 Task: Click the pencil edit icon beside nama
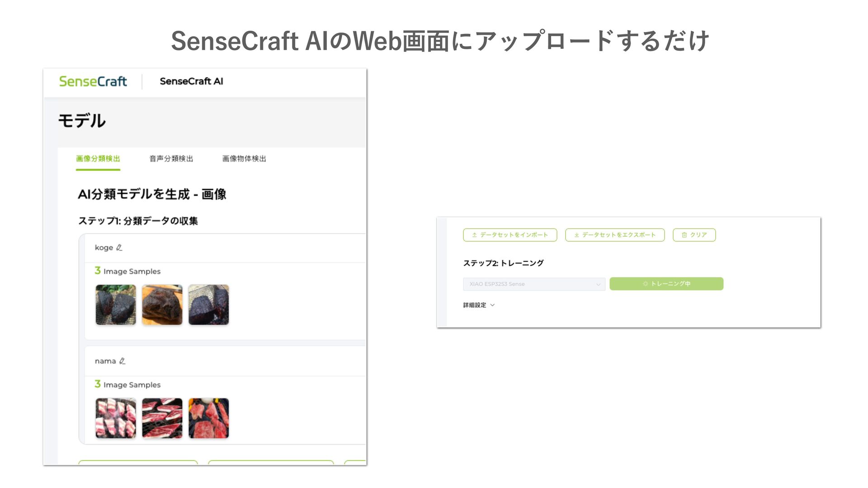[x=122, y=361]
